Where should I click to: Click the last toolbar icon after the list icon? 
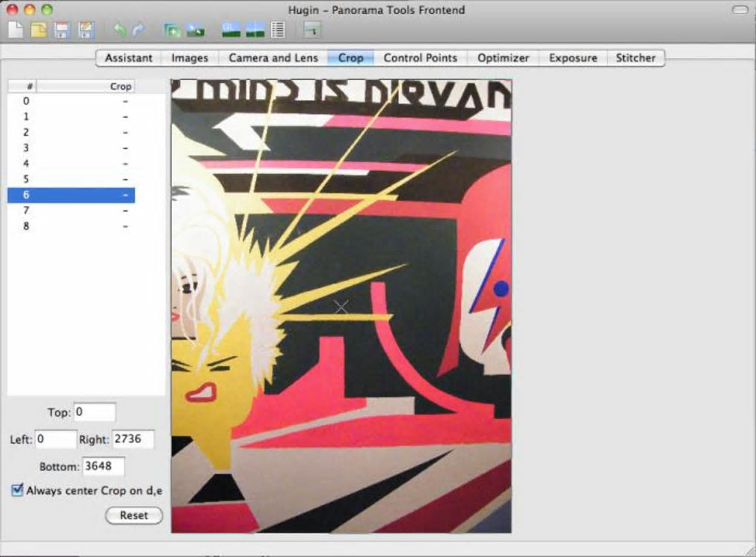[x=312, y=30]
